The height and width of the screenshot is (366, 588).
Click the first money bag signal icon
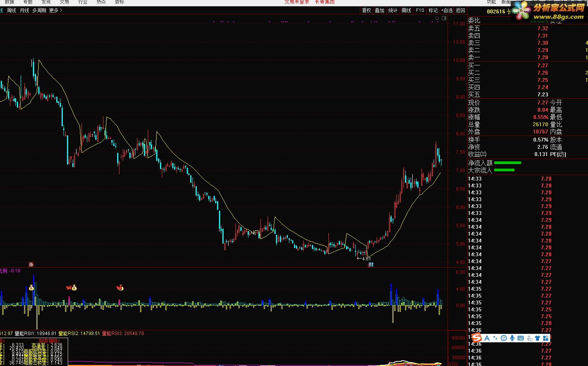point(31,288)
